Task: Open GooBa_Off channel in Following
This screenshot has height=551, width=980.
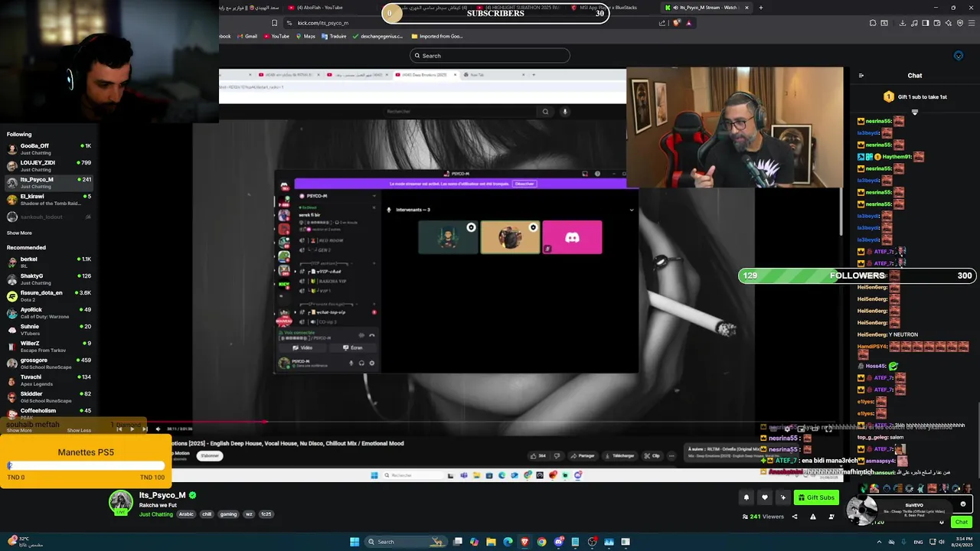Action: pos(48,148)
